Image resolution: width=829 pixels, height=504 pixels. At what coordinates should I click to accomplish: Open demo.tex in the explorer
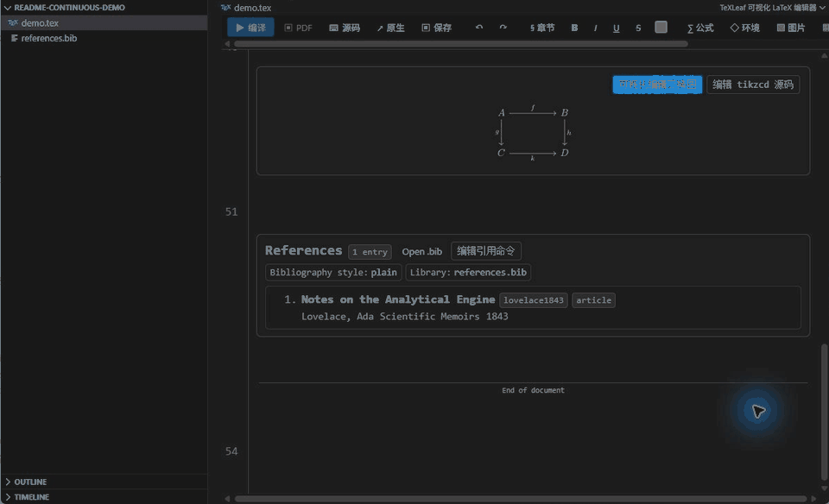104,22
